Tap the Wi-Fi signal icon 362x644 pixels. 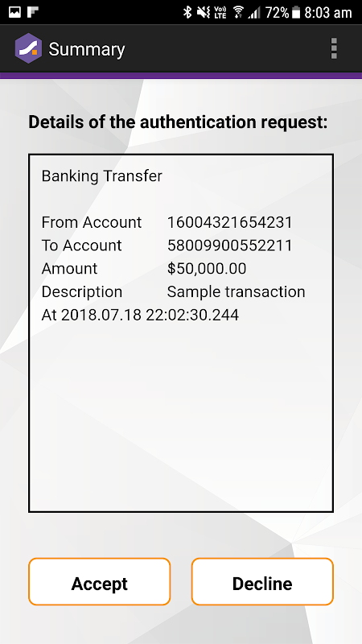(x=238, y=12)
